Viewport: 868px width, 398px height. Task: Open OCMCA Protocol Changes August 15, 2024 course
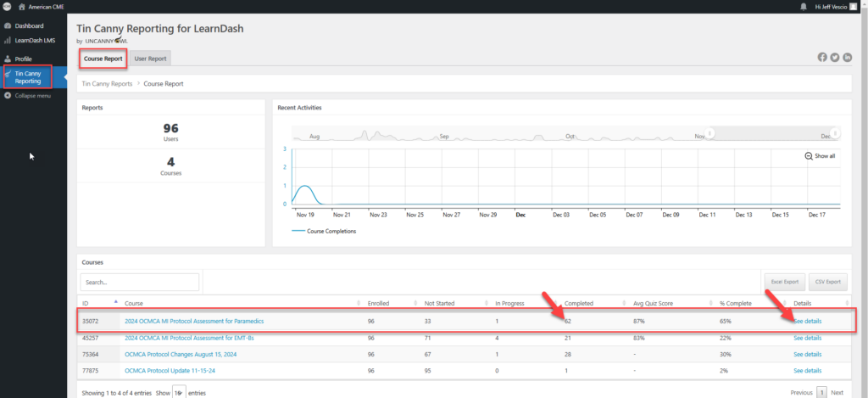(181, 354)
